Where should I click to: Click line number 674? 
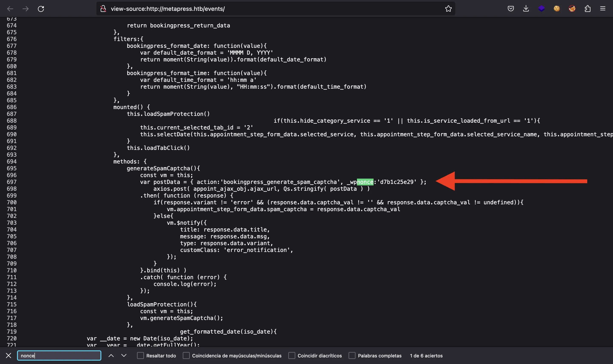coord(11,26)
